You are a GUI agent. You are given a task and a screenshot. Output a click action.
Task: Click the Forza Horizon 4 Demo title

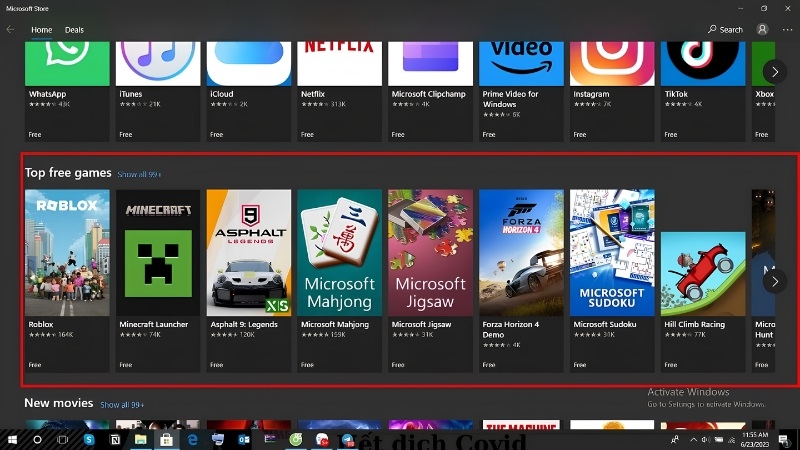click(511, 329)
